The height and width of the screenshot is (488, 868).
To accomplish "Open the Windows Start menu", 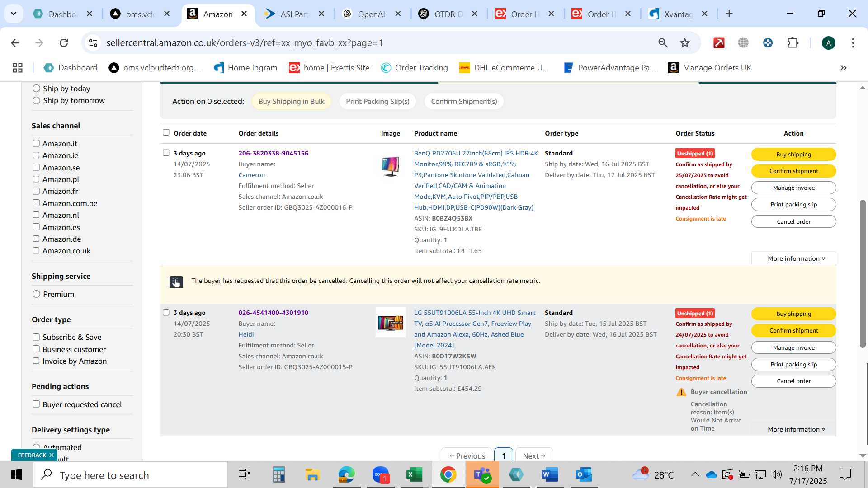I will [16, 475].
